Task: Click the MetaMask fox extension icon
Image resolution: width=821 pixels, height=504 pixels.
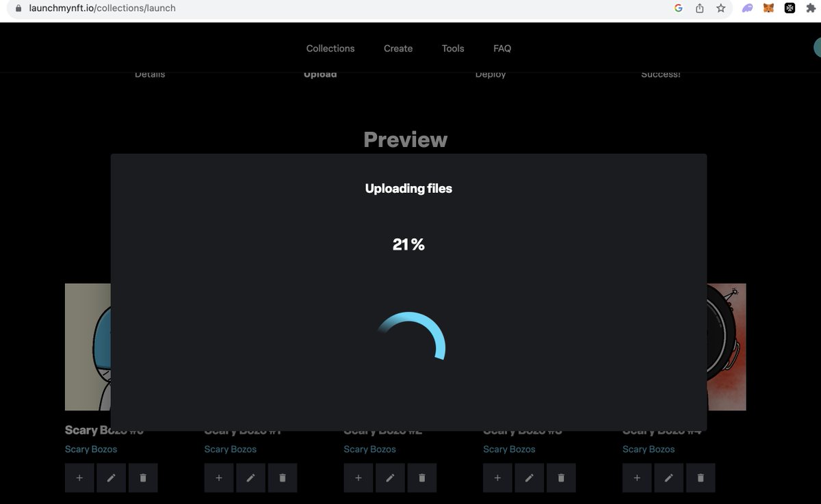Action: click(769, 8)
